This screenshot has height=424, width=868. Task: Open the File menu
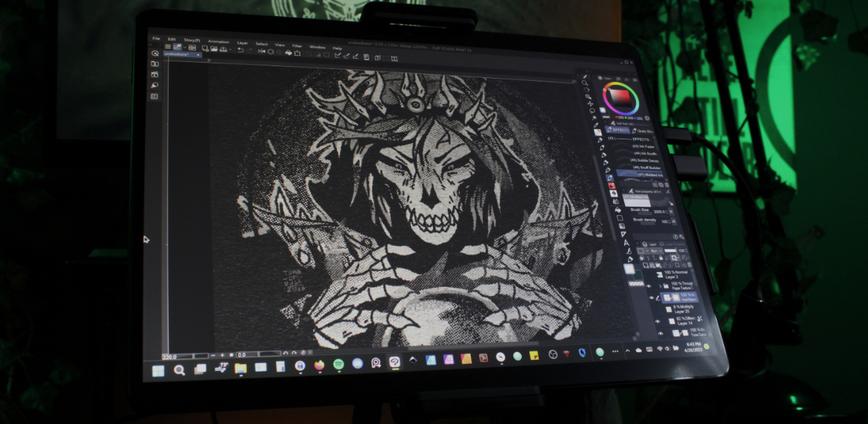pyautogui.click(x=156, y=38)
